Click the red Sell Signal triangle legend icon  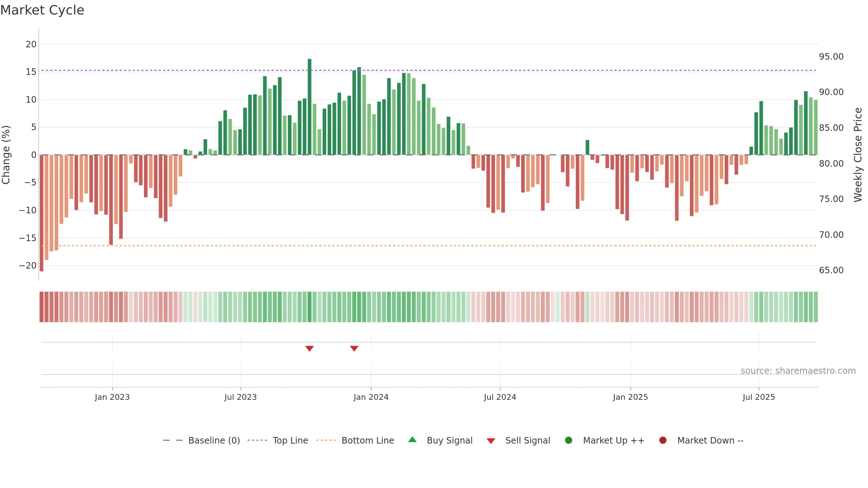[x=491, y=441]
